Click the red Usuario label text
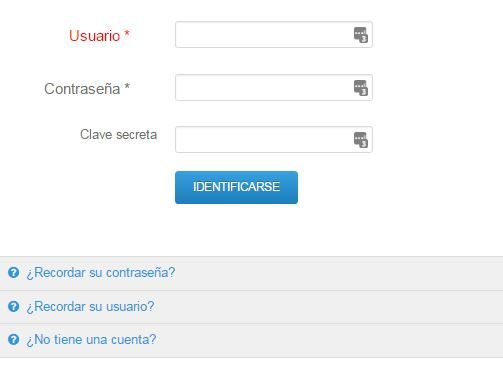This screenshot has width=503, height=391. (95, 36)
